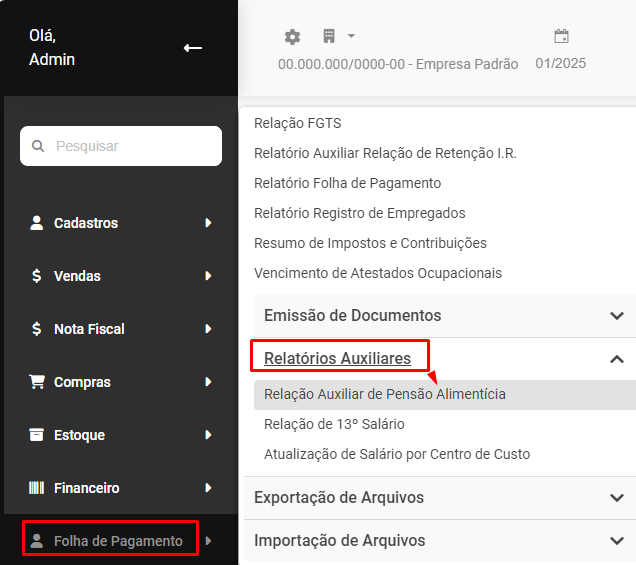Image resolution: width=636 pixels, height=565 pixels.
Task: Click the company building icon
Action: (329, 36)
